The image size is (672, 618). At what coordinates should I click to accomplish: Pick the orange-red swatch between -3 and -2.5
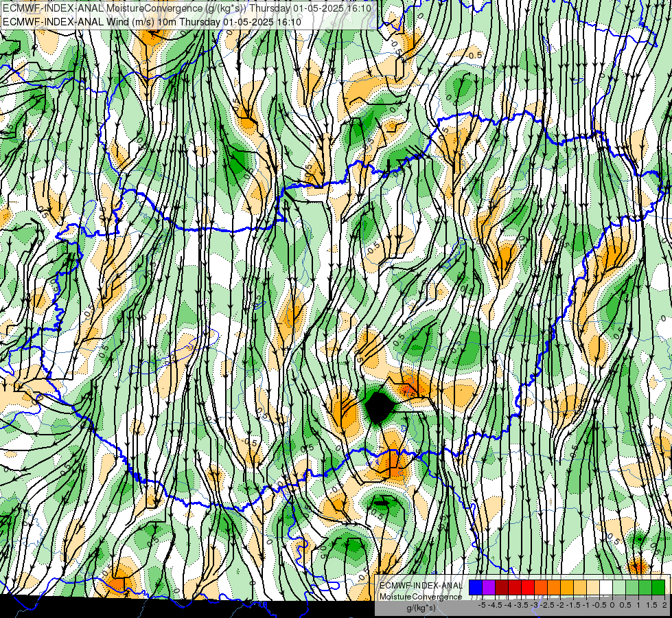coord(541,588)
